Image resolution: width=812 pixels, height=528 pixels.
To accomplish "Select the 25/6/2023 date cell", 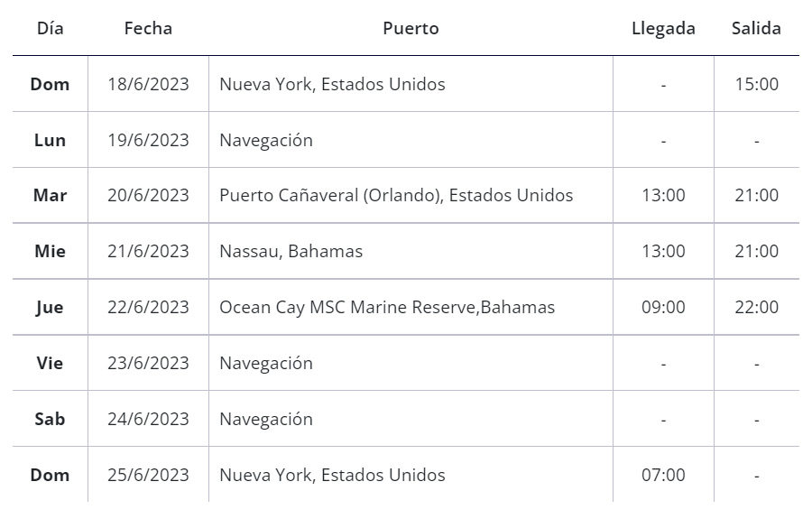I will (148, 475).
